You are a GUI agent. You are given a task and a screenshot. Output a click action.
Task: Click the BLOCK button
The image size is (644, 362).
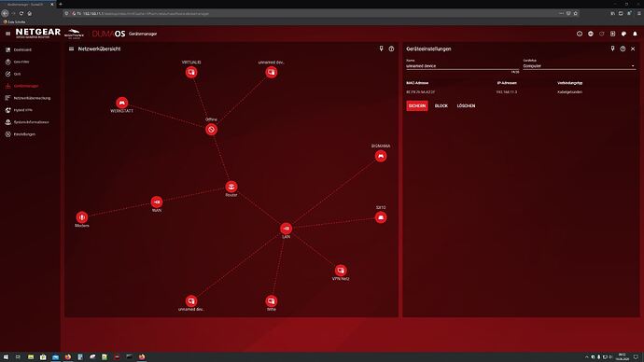(x=441, y=105)
